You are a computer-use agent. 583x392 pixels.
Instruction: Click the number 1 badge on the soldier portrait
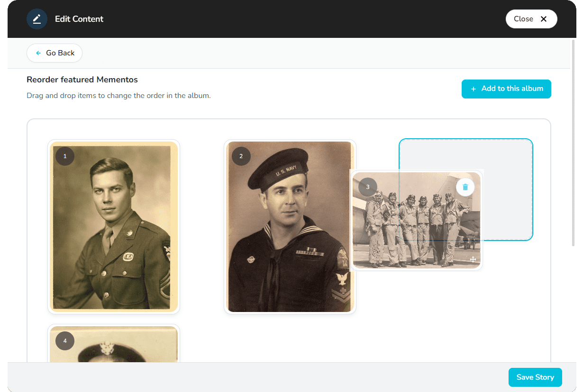click(64, 156)
